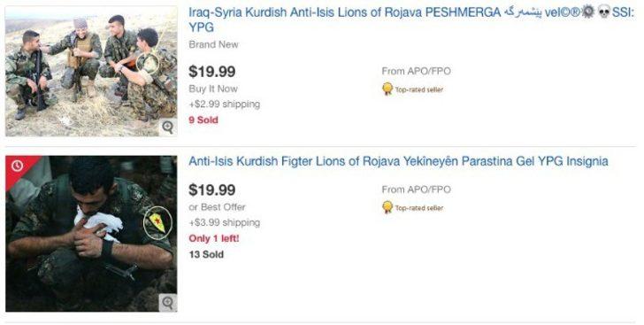Click the 13 Sold text

pyautogui.click(x=206, y=255)
